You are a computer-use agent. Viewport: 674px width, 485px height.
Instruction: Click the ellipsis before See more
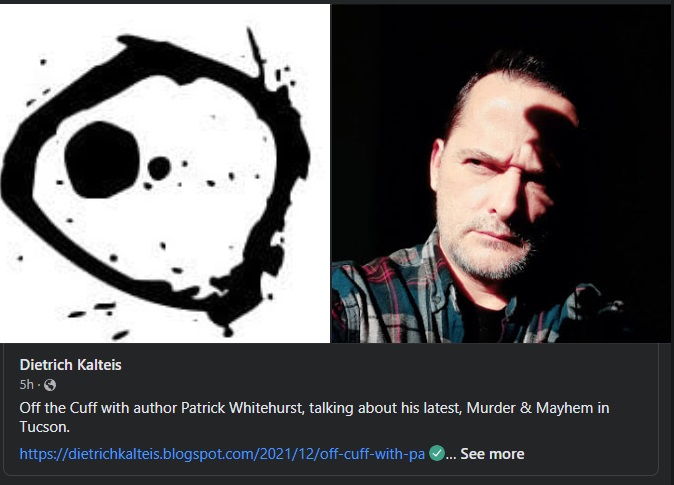(451, 455)
